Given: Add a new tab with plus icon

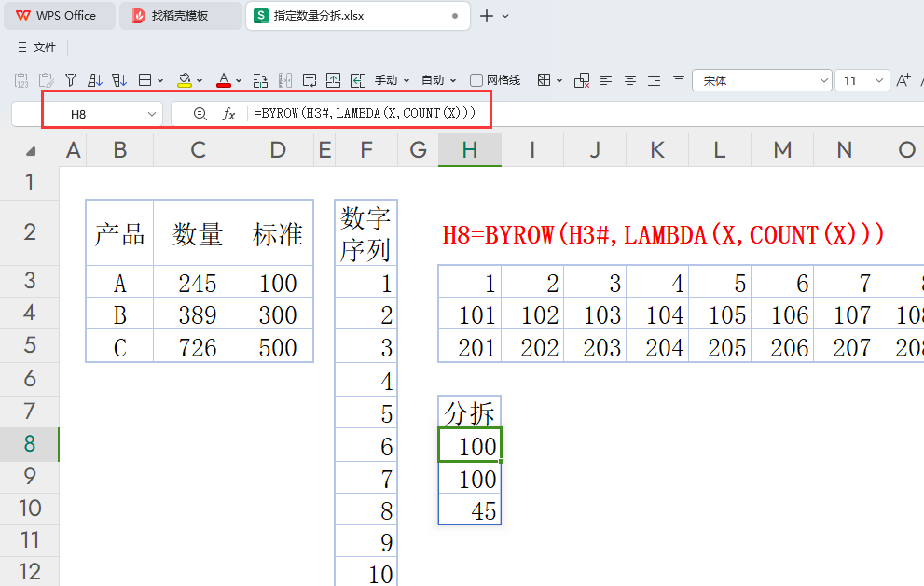Looking at the screenshot, I should (487, 16).
